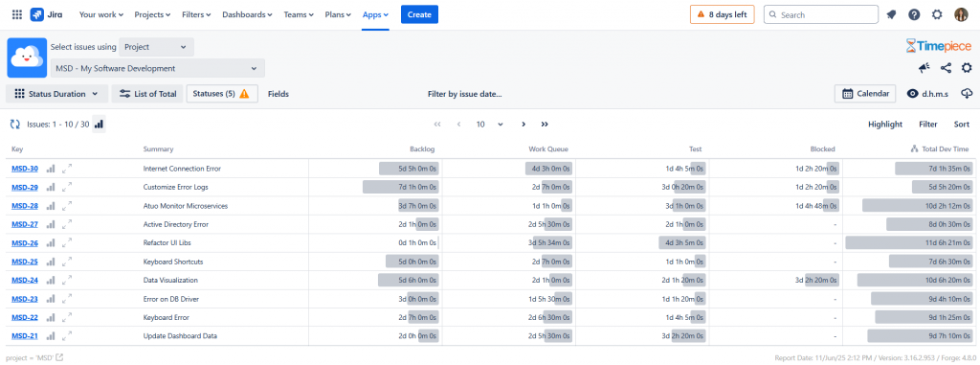Refresh issues with the reload icon
This screenshot has height=365, width=980.
click(15, 124)
